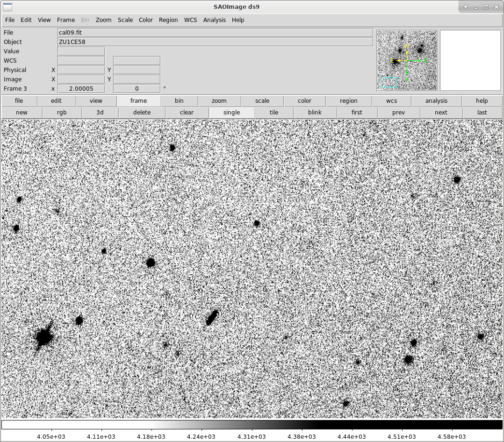Click the 'rgb' frame button

tap(62, 113)
